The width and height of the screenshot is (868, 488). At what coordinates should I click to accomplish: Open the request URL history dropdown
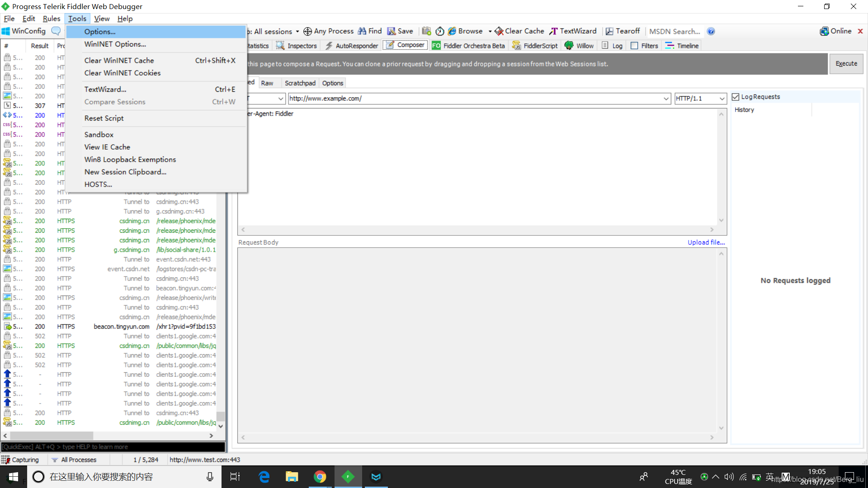point(666,99)
